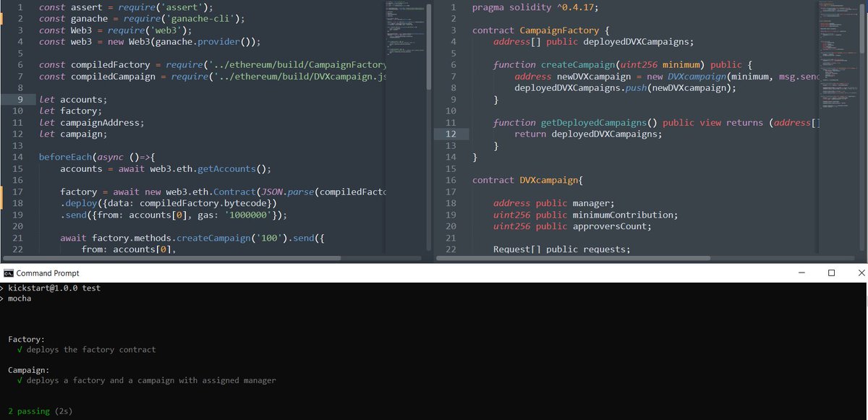Maximize the Command Prompt window
The image size is (868, 420).
[x=831, y=273]
